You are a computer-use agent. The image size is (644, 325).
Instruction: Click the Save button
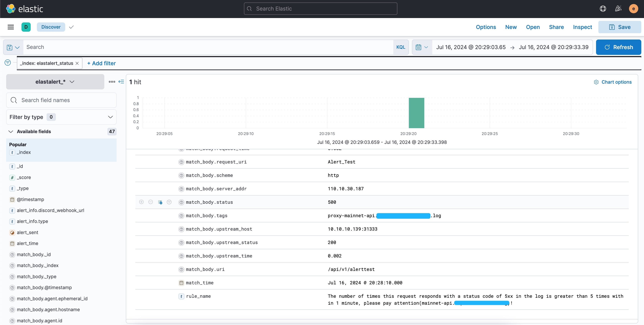coord(619,27)
